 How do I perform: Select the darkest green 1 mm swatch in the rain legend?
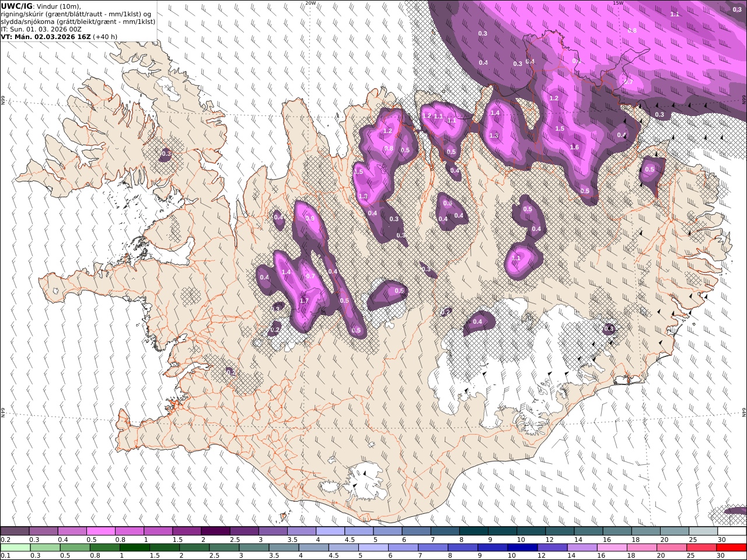point(135,548)
